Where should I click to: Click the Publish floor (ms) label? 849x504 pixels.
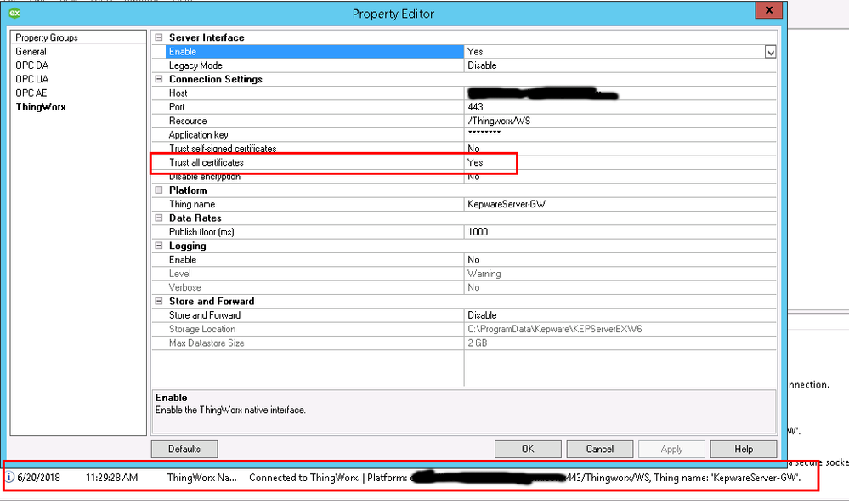tap(201, 232)
